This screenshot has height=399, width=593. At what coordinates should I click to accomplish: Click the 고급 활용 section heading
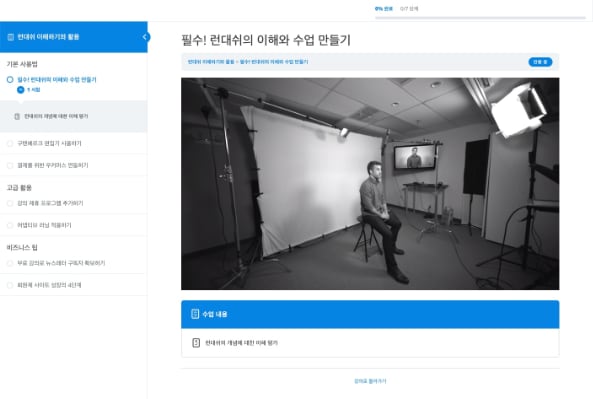click(x=19, y=188)
